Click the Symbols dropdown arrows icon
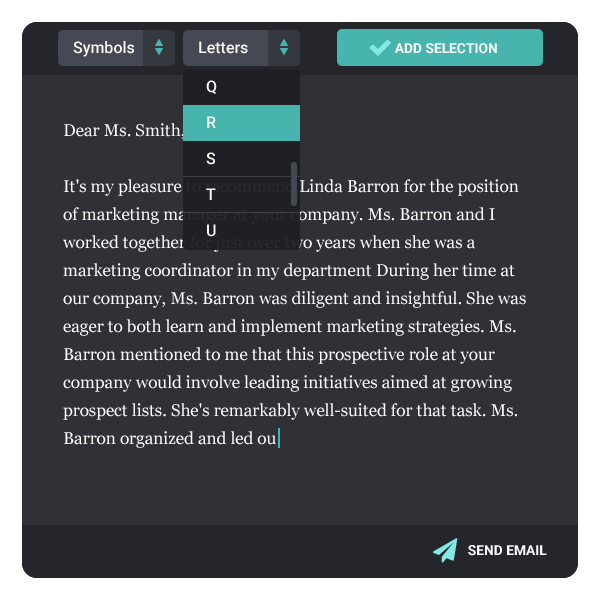 click(159, 48)
